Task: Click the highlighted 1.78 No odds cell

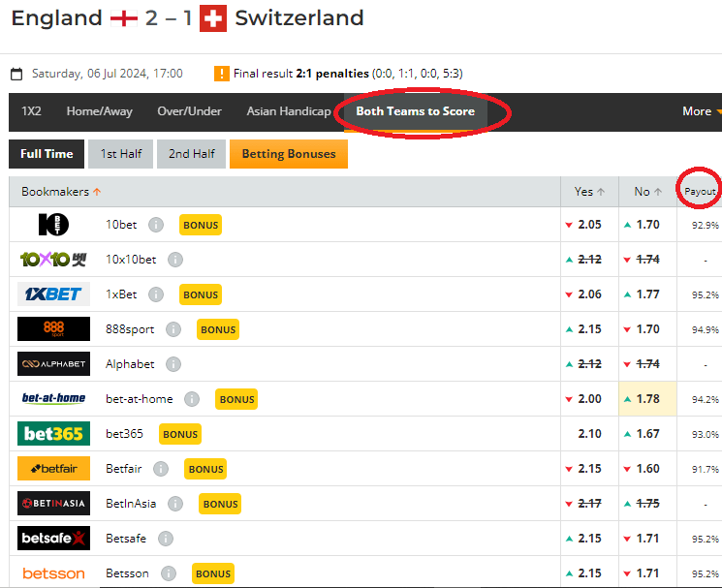Action: pyautogui.click(x=647, y=399)
